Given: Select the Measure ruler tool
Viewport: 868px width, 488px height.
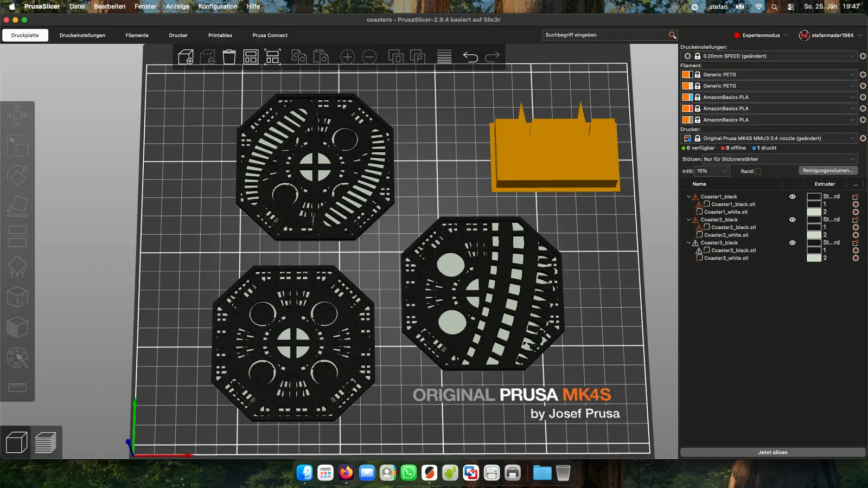Looking at the screenshot, I should (x=17, y=387).
